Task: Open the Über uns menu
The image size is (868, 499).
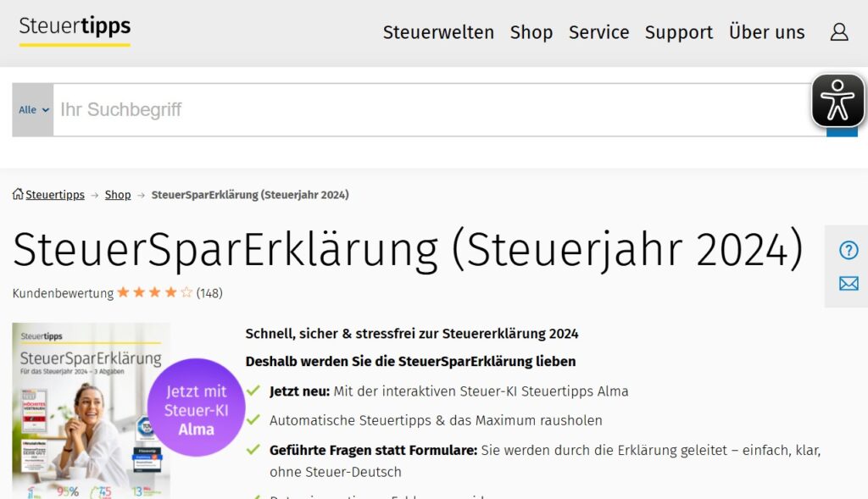Action: click(766, 32)
